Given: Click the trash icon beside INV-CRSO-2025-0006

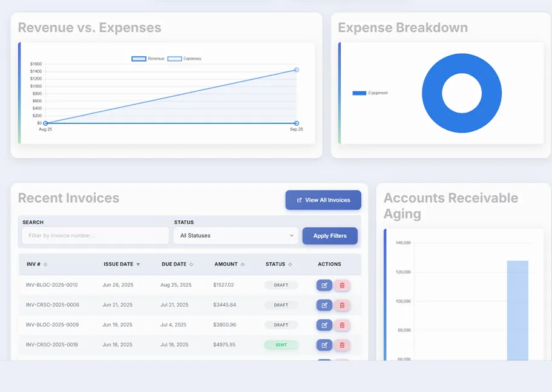Looking at the screenshot, I should tap(343, 305).
